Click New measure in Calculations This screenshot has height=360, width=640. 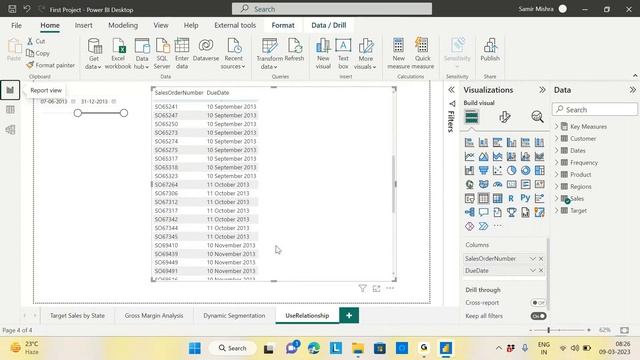click(398, 53)
